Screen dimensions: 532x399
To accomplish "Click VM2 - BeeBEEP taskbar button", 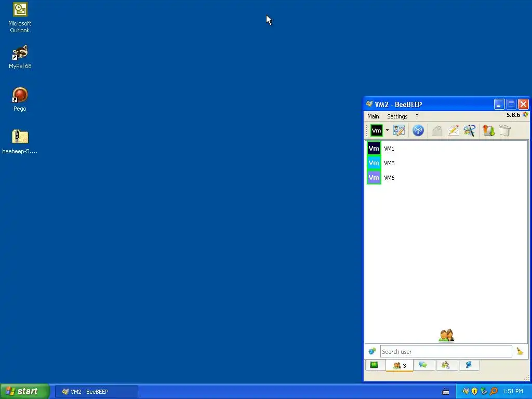I will coord(97,392).
